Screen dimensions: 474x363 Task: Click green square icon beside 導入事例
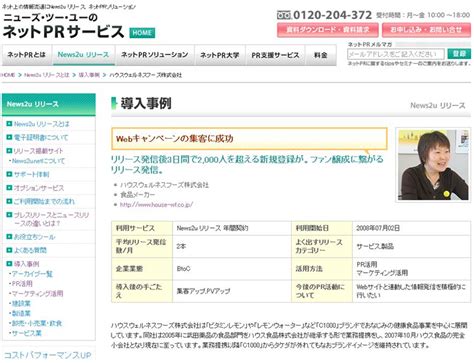9,264
